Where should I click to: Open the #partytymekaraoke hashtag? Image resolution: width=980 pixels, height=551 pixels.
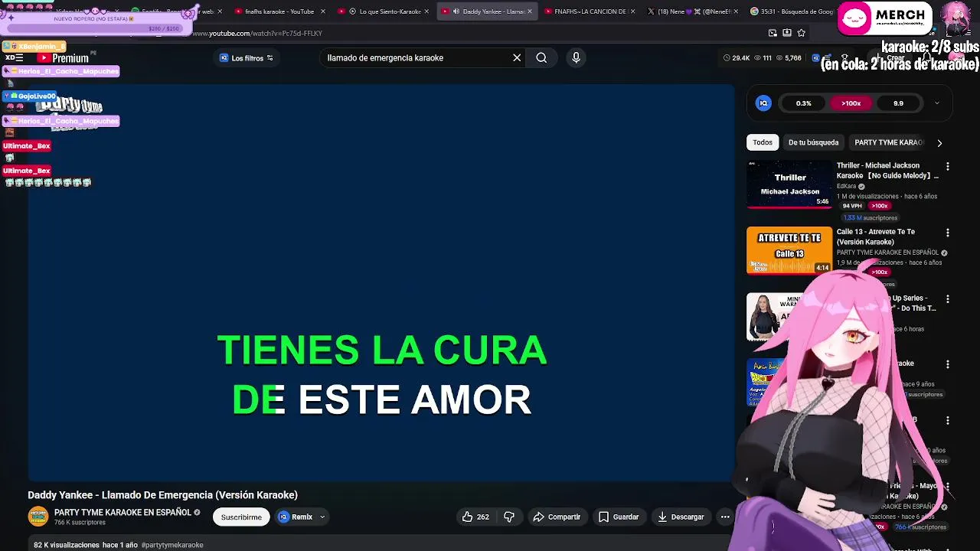point(172,545)
